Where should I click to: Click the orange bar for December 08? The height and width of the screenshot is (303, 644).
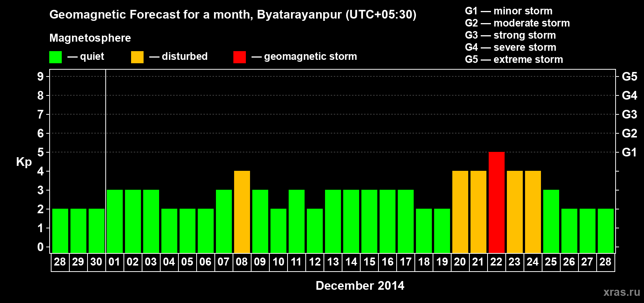click(242, 212)
